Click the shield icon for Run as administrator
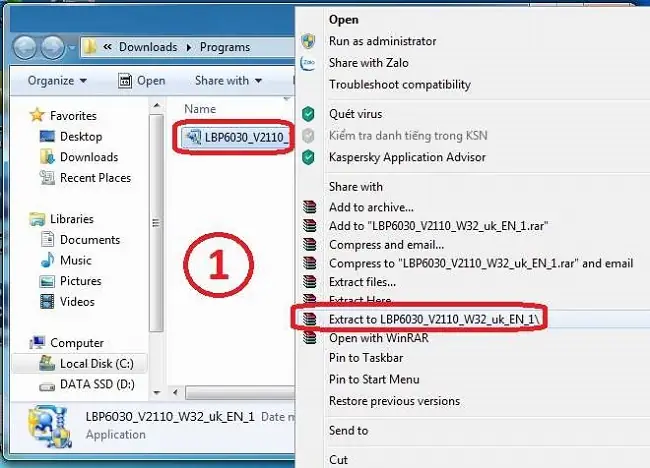The width and height of the screenshot is (650, 468). point(308,41)
